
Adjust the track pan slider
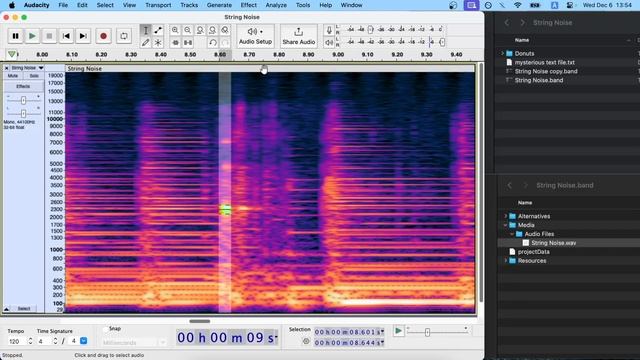(x=23, y=113)
